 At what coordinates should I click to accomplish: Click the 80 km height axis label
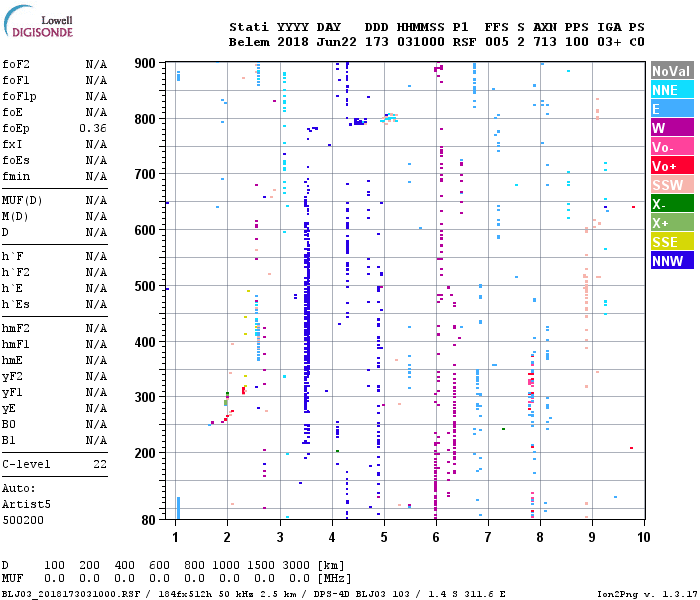coord(149,520)
